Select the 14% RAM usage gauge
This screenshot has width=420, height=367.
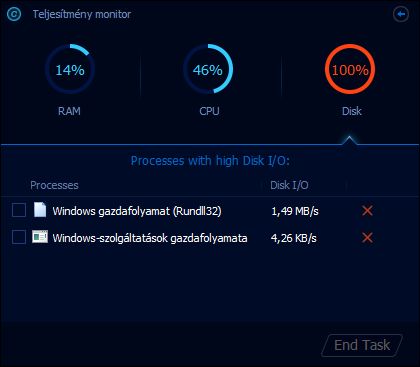[70, 69]
